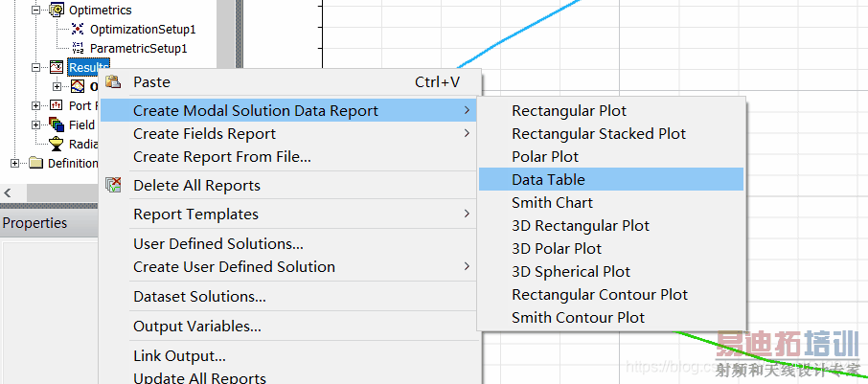Click Output Variables... menu entry

pos(196,327)
